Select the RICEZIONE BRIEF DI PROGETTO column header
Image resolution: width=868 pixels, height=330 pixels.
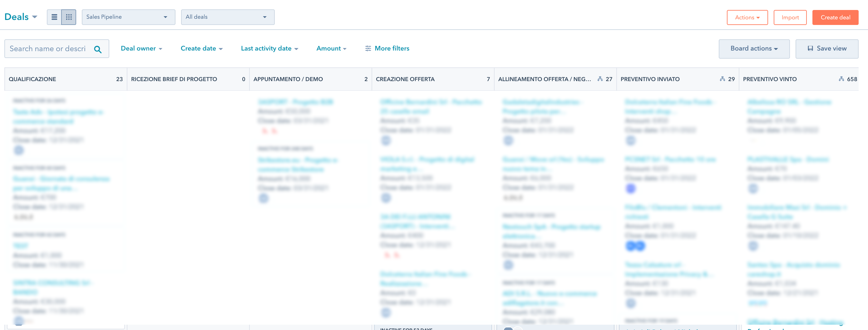tap(188, 79)
